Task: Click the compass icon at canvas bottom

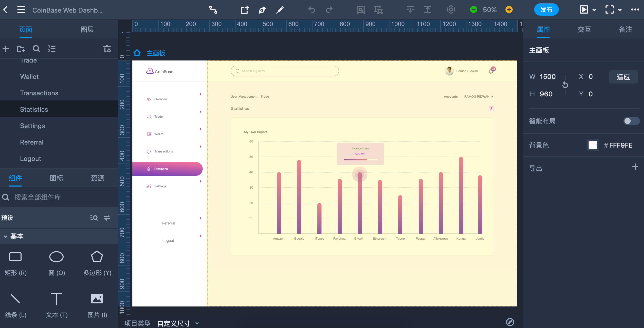Action: tap(510, 322)
